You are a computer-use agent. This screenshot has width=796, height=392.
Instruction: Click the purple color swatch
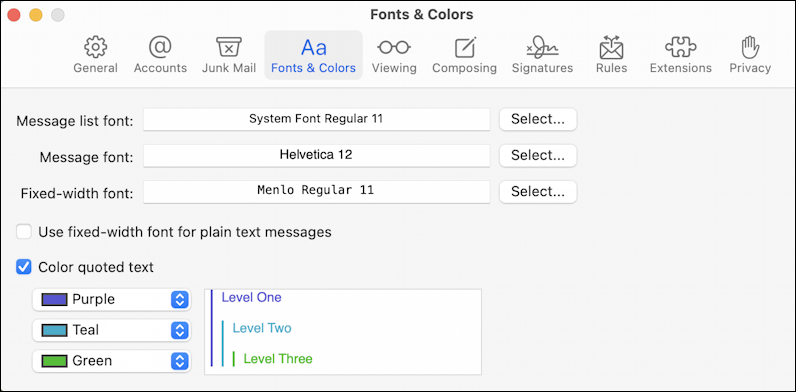click(54, 300)
